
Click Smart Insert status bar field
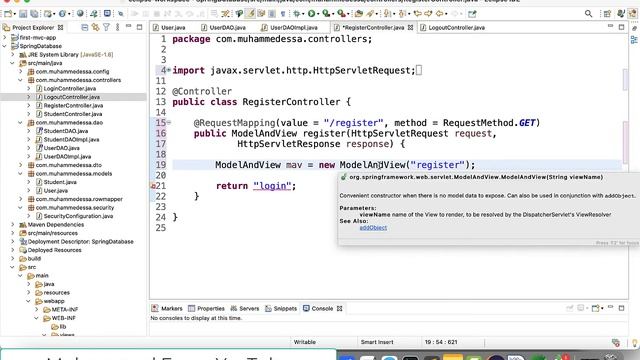point(377,342)
